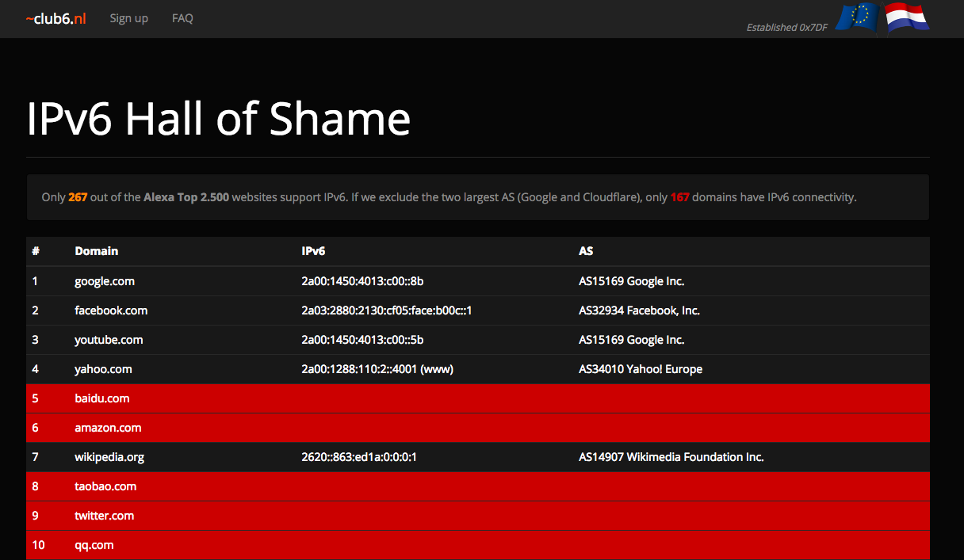This screenshot has height=560, width=964.
Task: Click 'AS32934 Facebook, Inc.' cell
Action: coord(639,310)
